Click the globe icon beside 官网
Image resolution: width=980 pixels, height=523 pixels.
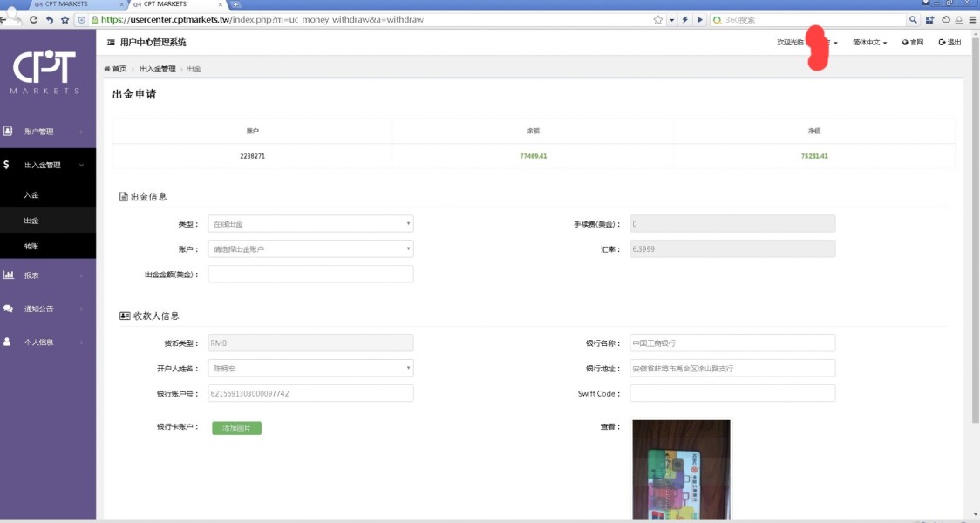pyautogui.click(x=905, y=43)
